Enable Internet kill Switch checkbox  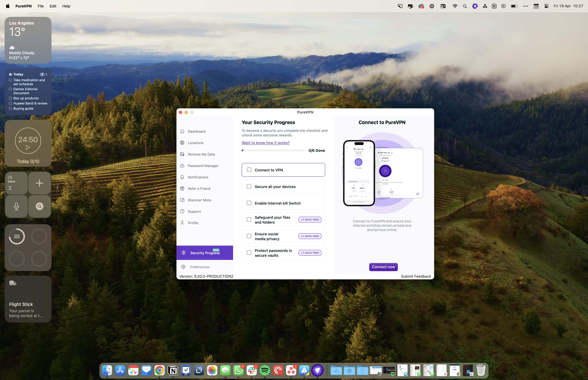[249, 203]
